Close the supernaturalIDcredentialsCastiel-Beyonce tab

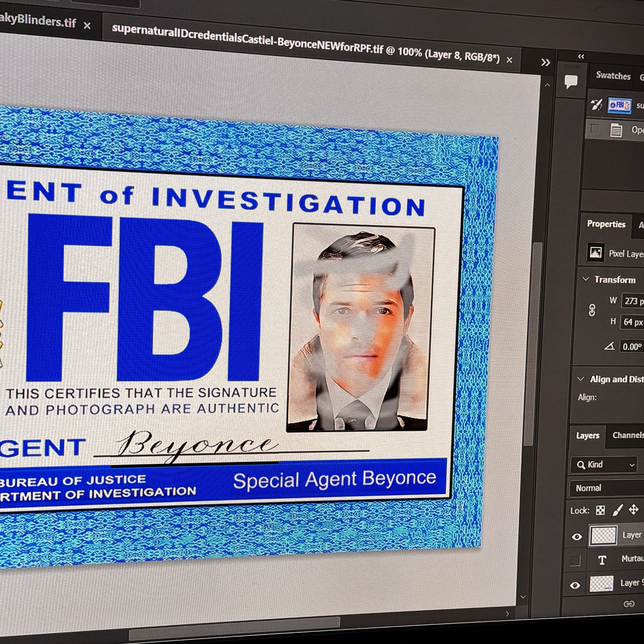[x=509, y=60]
